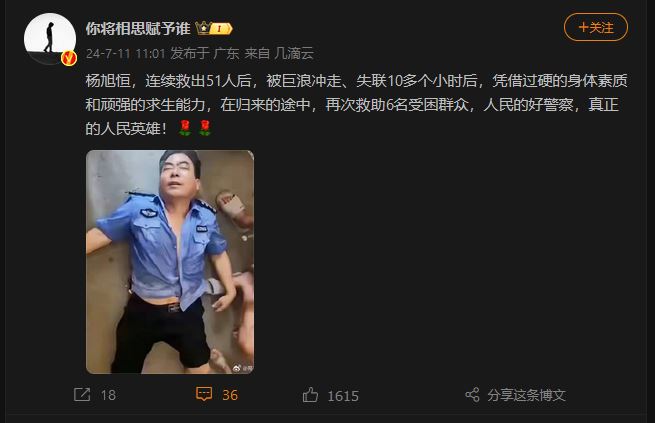The height and width of the screenshot is (423, 655).
Task: Click the comment count 36
Action: pos(230,395)
